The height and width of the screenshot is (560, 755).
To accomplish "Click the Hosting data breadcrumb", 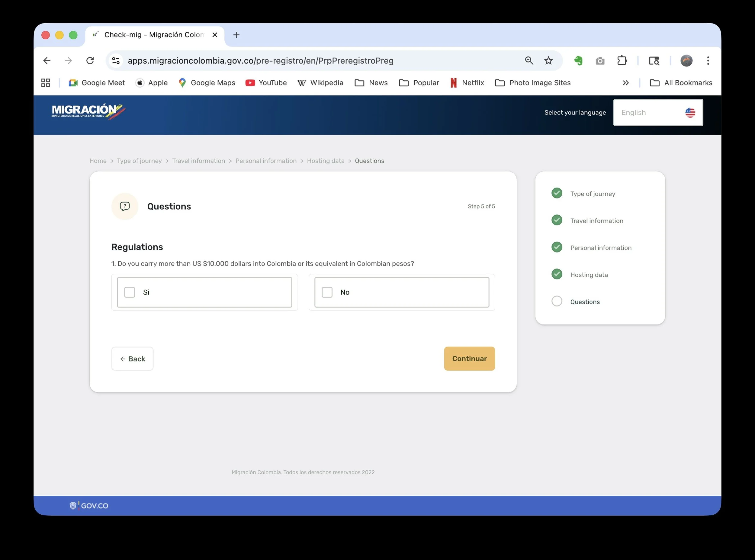I will click(x=325, y=161).
